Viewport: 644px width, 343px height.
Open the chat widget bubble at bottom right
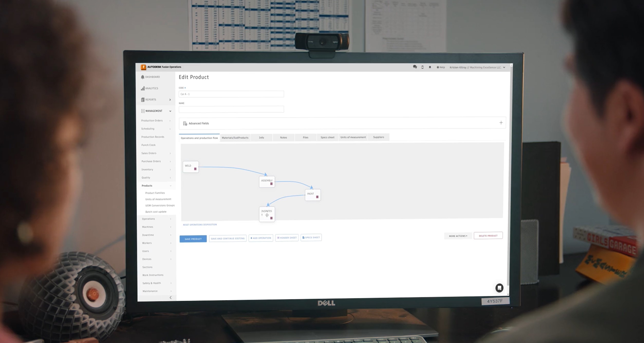tap(499, 288)
